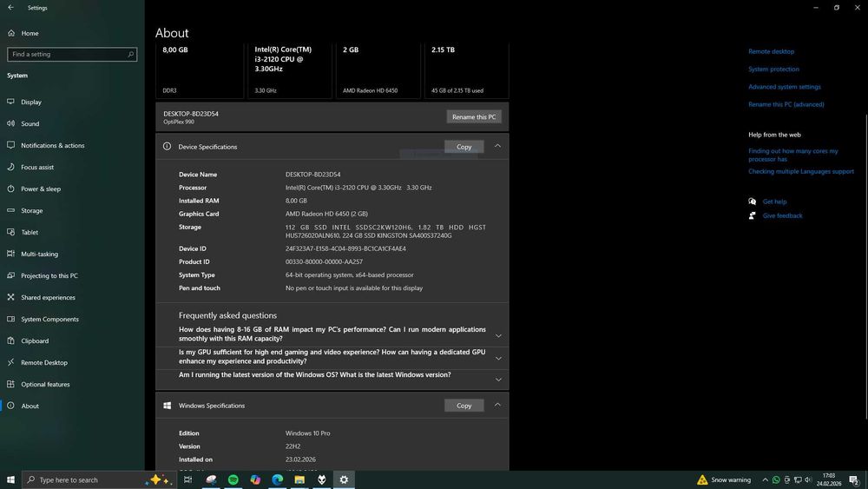Collapse the Windows Specifications section

[497, 405]
